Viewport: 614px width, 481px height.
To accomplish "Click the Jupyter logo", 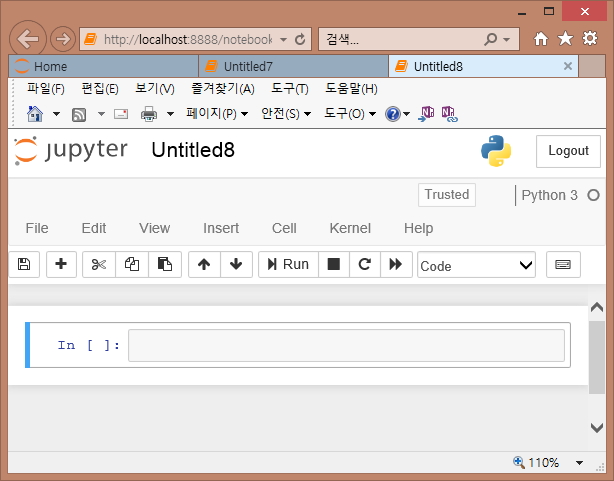I will coord(71,150).
